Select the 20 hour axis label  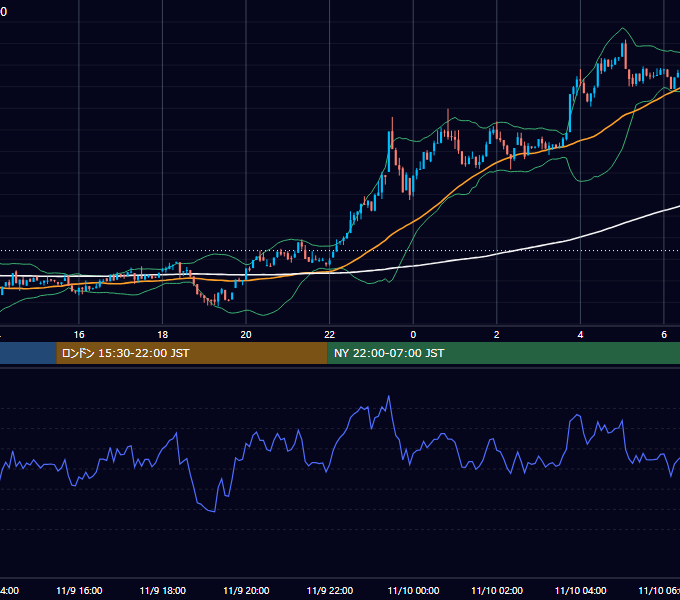pyautogui.click(x=246, y=335)
